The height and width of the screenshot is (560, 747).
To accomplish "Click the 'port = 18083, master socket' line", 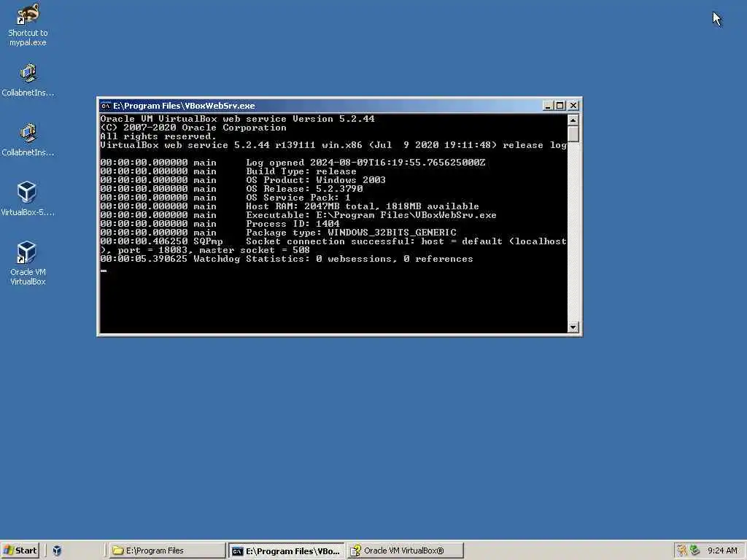I will (x=205, y=251).
